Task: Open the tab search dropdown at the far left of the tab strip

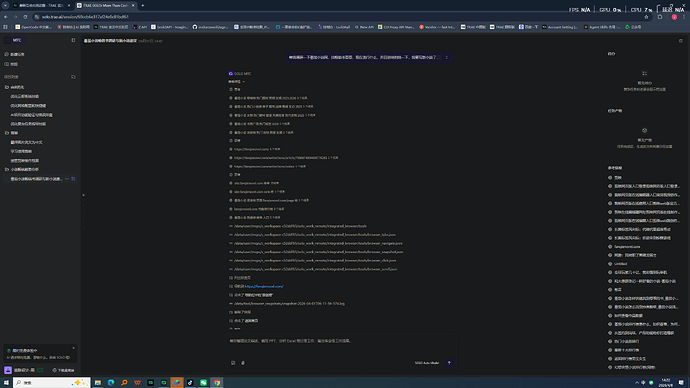Action: point(5,5)
